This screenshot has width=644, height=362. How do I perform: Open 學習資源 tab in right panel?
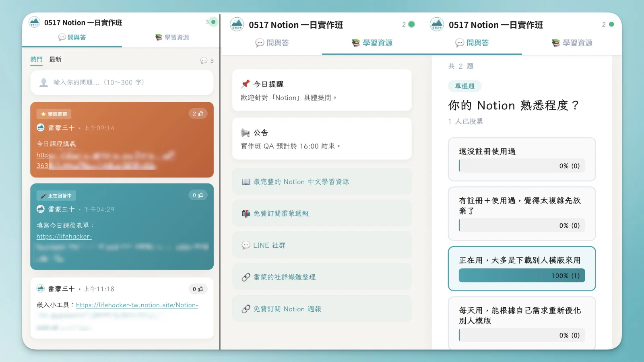[x=572, y=43]
